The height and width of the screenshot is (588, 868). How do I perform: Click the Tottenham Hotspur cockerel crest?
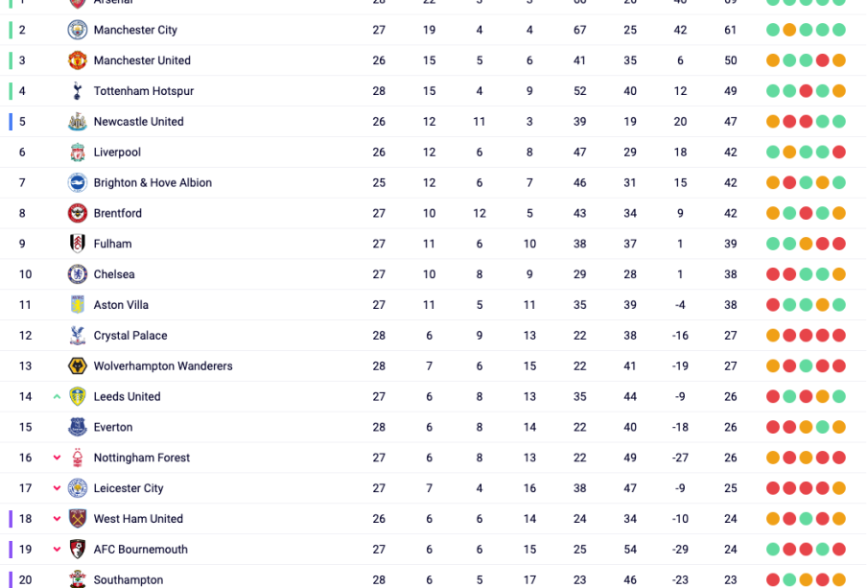pyautogui.click(x=78, y=91)
